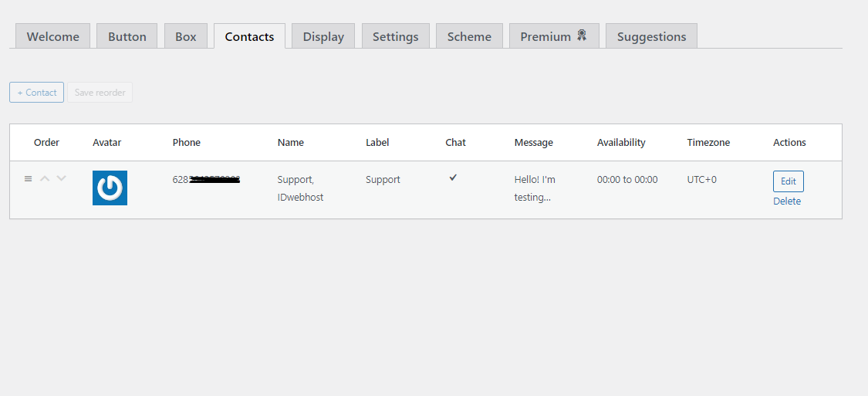Click the 'UTC+0' timezone cell
Viewport: 868px width, 396px height.
coord(702,179)
